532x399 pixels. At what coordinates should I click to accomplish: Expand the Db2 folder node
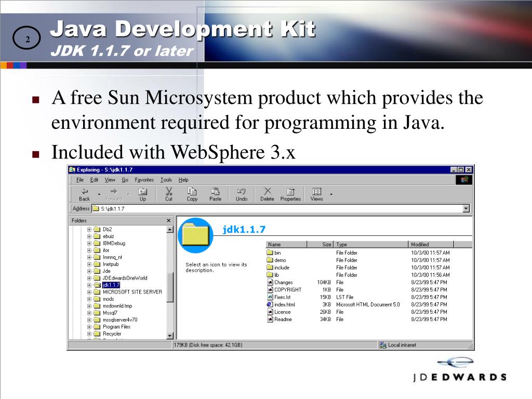(89, 229)
